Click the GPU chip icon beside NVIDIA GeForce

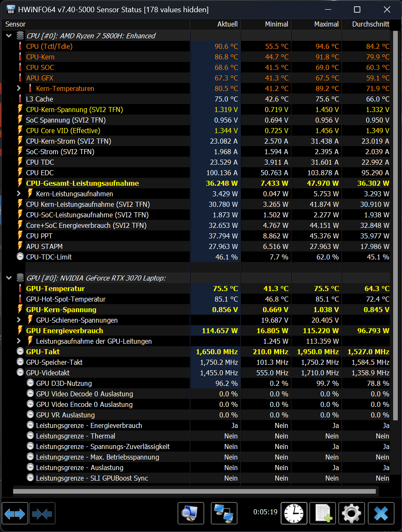coord(20,278)
